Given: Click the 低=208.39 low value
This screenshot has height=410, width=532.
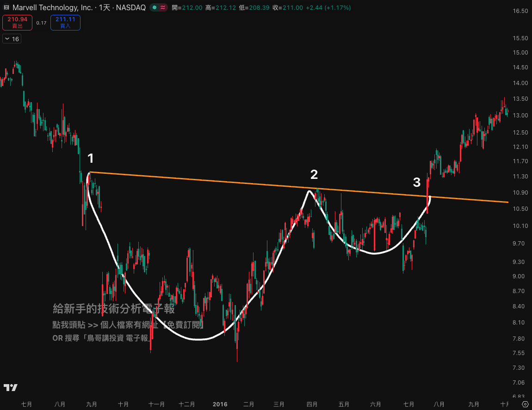Looking at the screenshot, I should (x=254, y=7).
